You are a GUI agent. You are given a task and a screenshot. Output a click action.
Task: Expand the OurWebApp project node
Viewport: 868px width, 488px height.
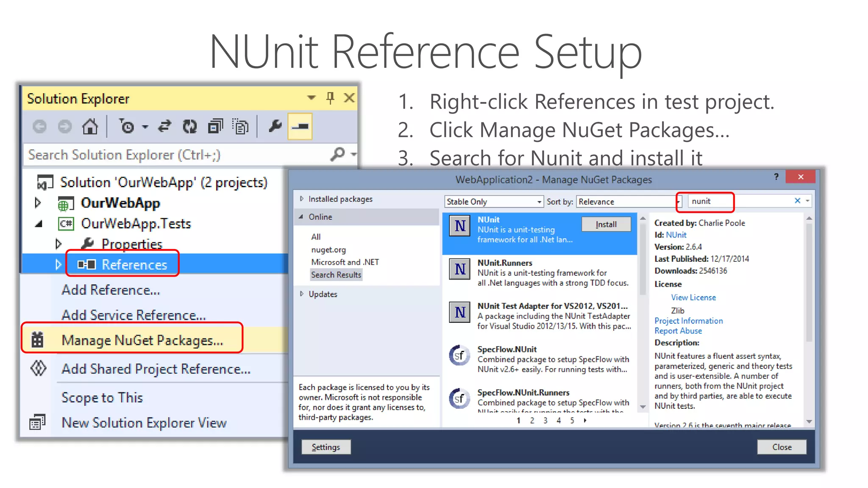point(38,203)
